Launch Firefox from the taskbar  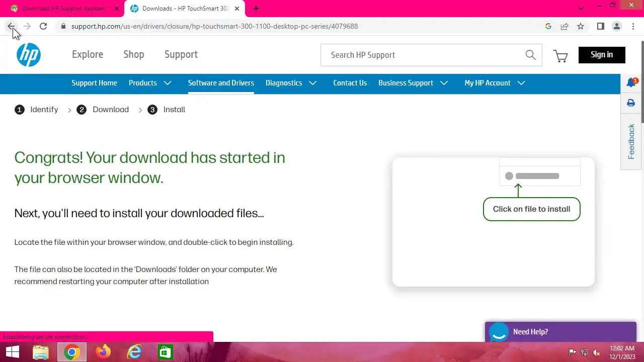point(103,352)
